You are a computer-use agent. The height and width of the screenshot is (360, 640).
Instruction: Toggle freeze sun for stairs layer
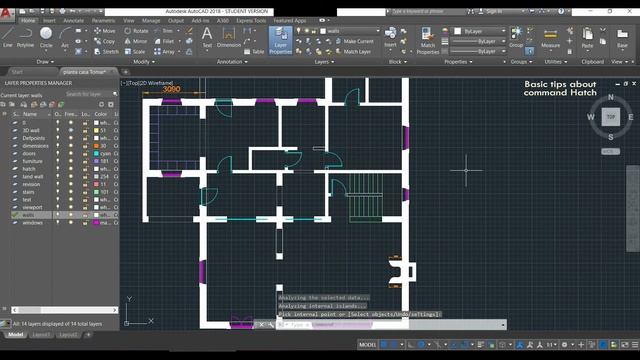click(x=71, y=192)
